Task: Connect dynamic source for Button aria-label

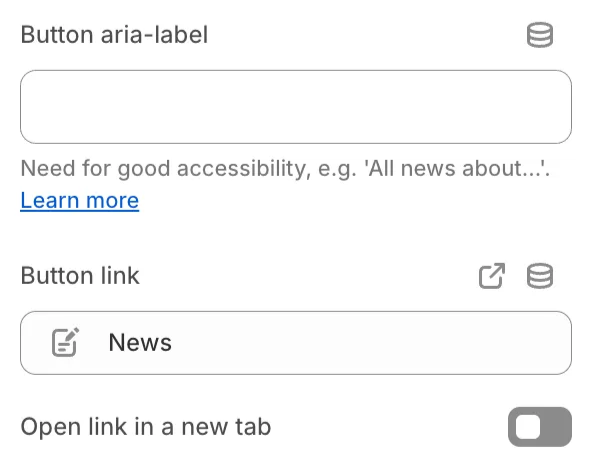Action: (x=540, y=35)
